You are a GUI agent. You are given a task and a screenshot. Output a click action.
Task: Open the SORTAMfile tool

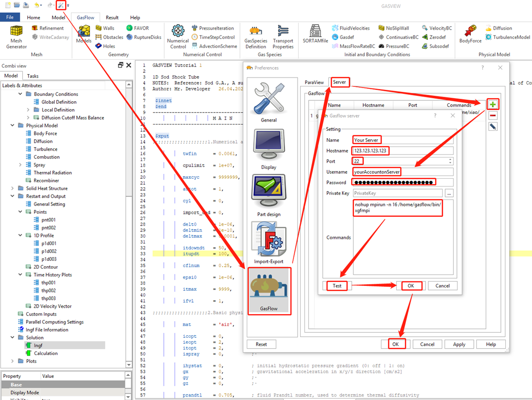[x=315, y=34]
